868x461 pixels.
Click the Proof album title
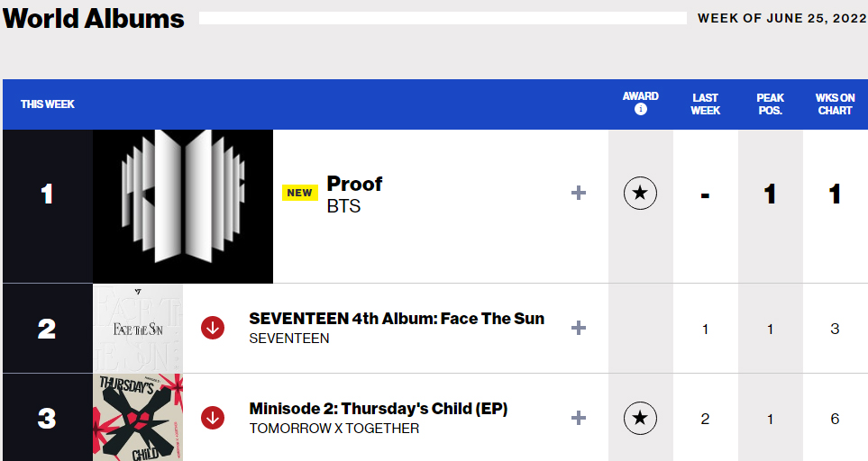354,184
